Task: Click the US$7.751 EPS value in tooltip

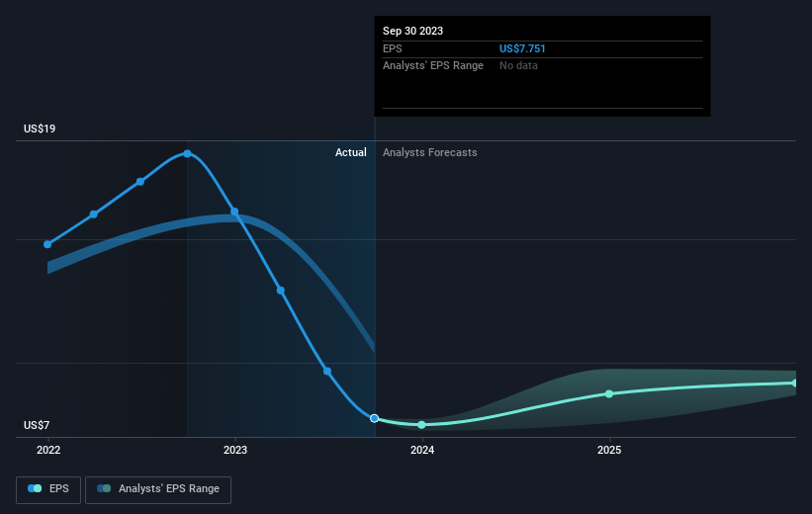Action: pos(522,48)
